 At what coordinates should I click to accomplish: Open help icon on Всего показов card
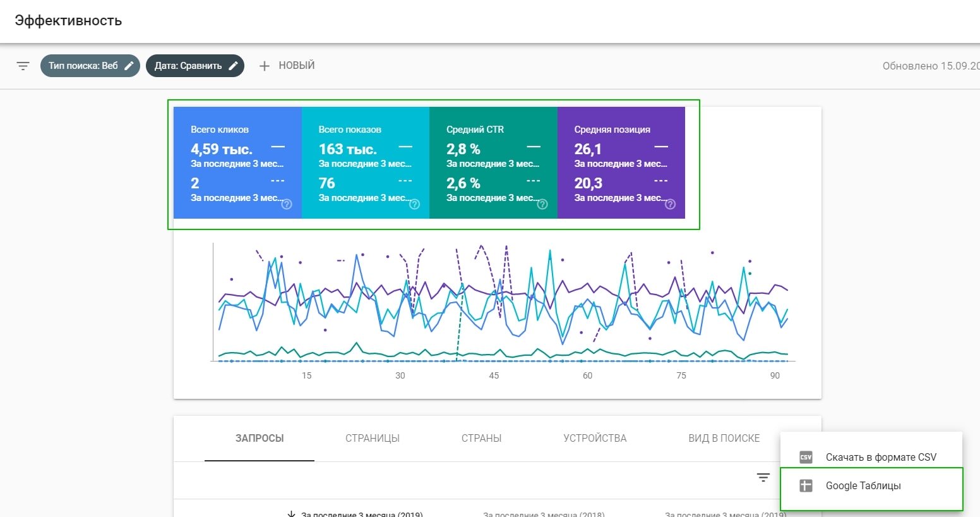click(x=414, y=204)
